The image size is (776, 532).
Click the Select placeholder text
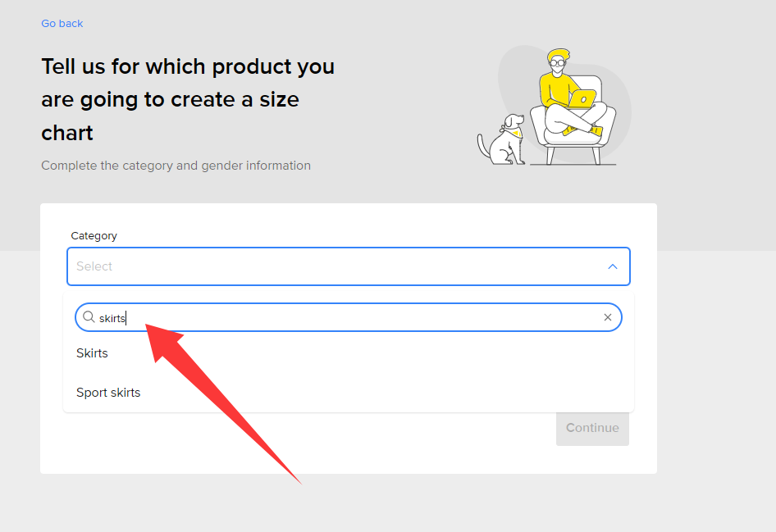coord(94,266)
